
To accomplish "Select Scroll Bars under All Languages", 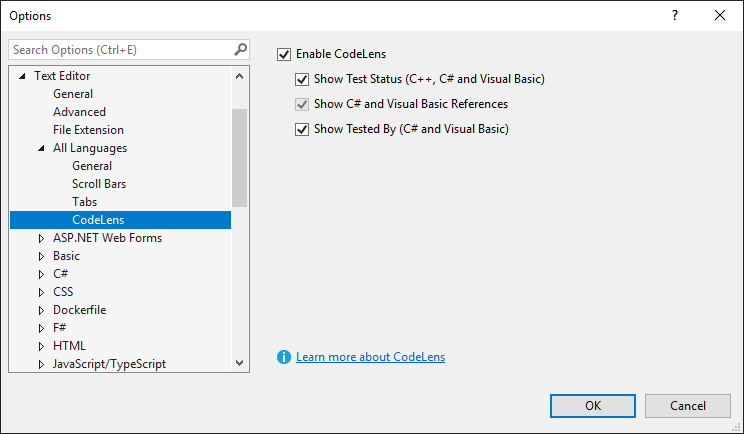I will coord(99,184).
